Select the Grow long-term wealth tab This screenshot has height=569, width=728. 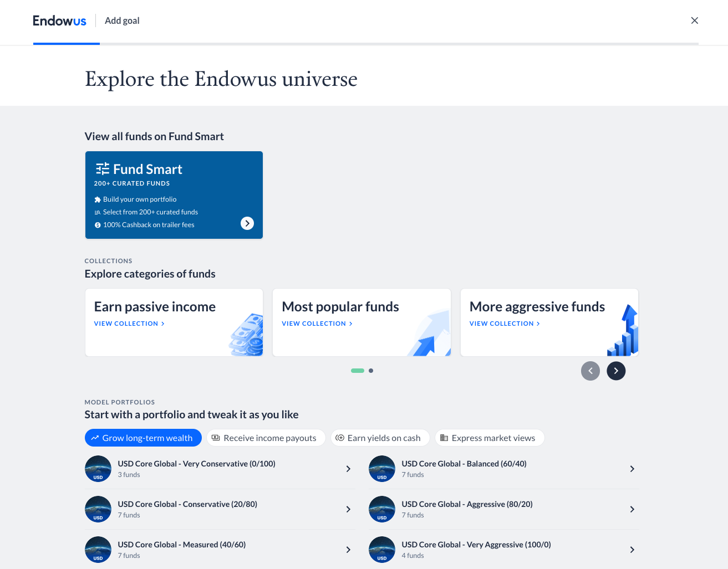pyautogui.click(x=143, y=438)
